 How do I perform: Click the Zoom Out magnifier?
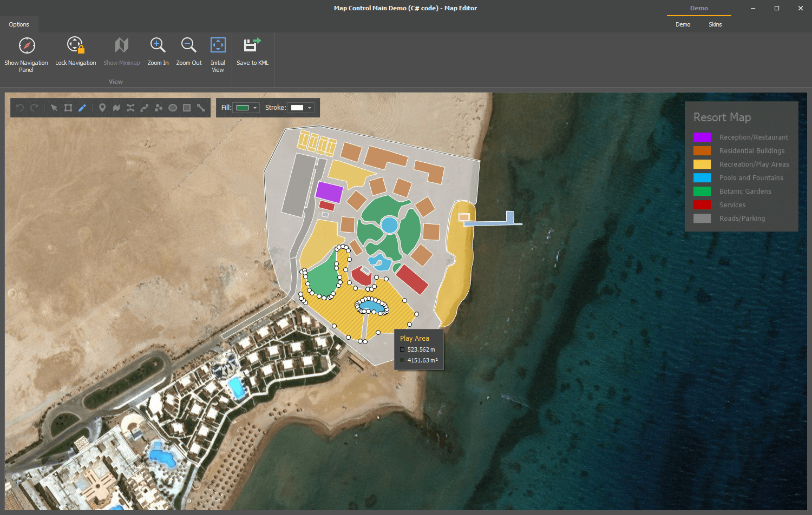(x=188, y=46)
